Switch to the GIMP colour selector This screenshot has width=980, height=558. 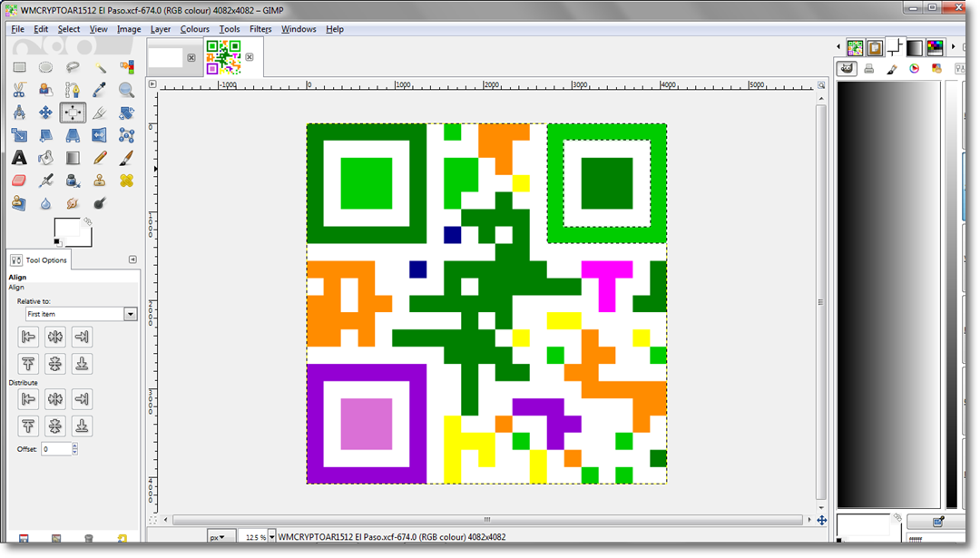pyautogui.click(x=847, y=69)
